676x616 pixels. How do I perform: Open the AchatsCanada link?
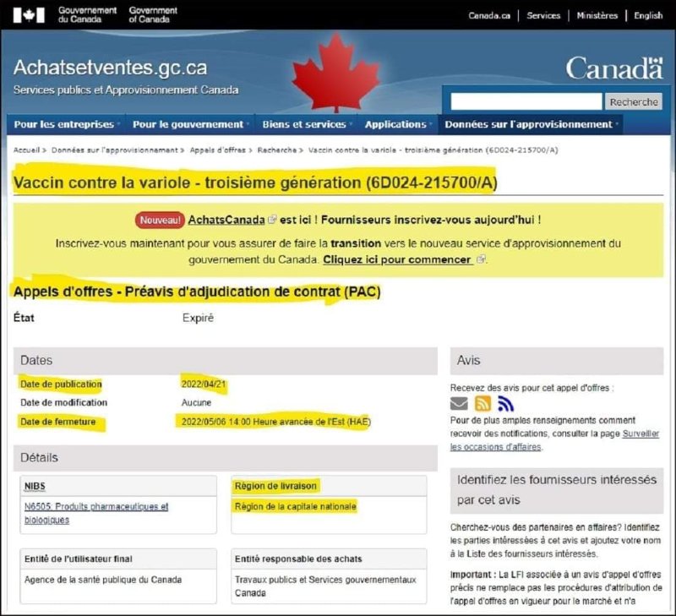tap(226, 220)
